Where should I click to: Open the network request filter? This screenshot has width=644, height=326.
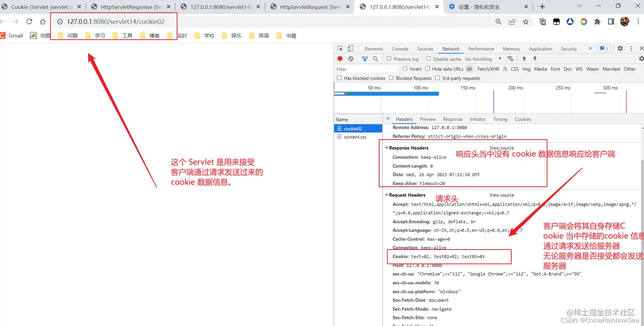point(365,59)
